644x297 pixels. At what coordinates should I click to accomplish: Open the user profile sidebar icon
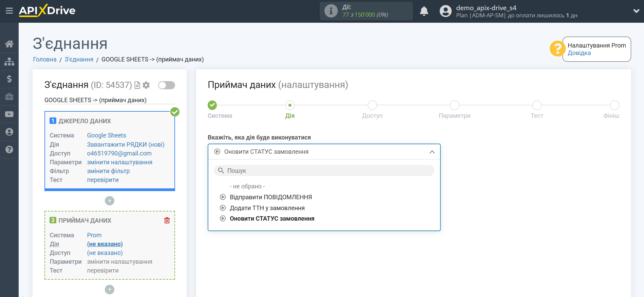coord(9,132)
